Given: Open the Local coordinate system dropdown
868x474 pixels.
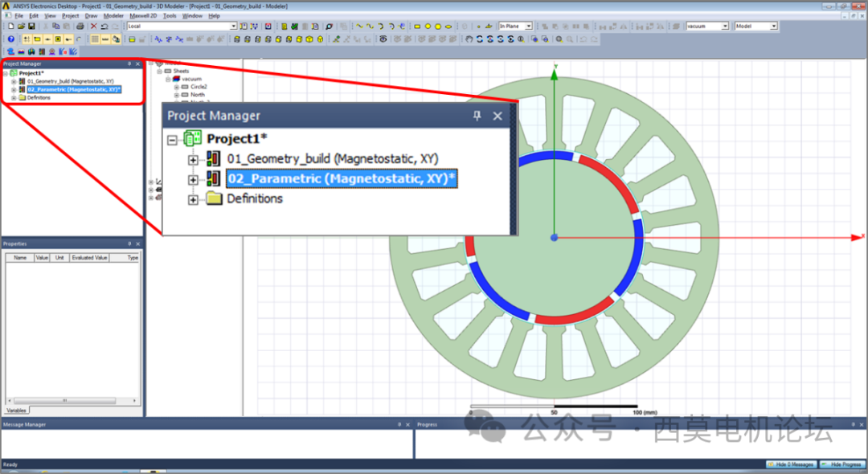Looking at the screenshot, I should coord(234,27).
